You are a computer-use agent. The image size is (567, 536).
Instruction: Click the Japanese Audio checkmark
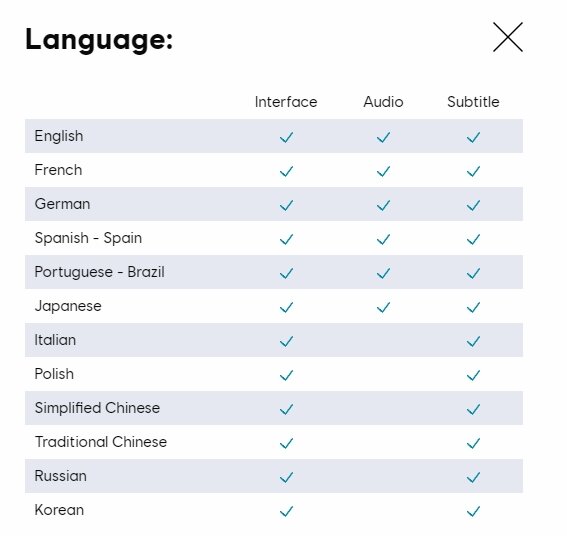[383, 307]
